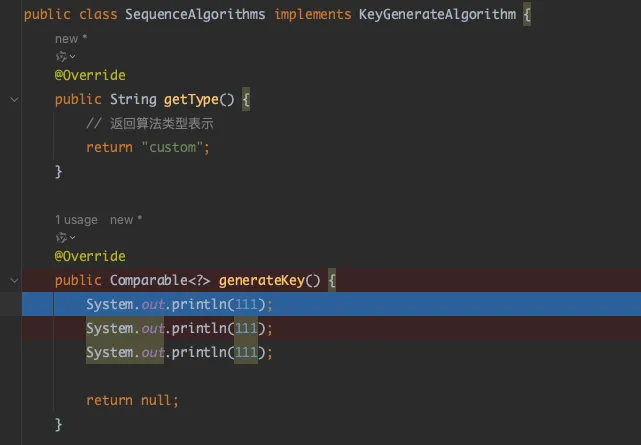The height and width of the screenshot is (445, 641).
Task: Click the third System.out.println statement
Action: (179, 352)
